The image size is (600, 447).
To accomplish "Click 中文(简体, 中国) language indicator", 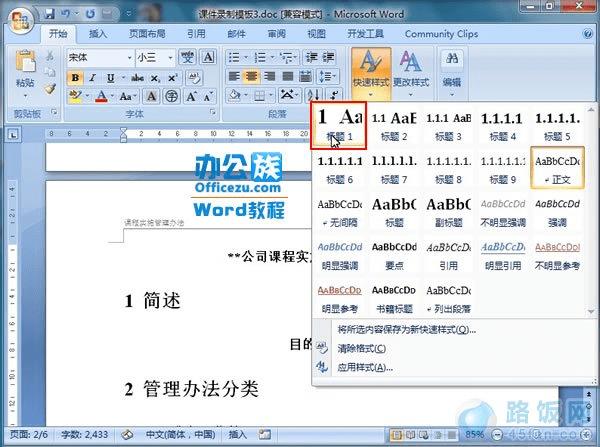I will [180, 435].
